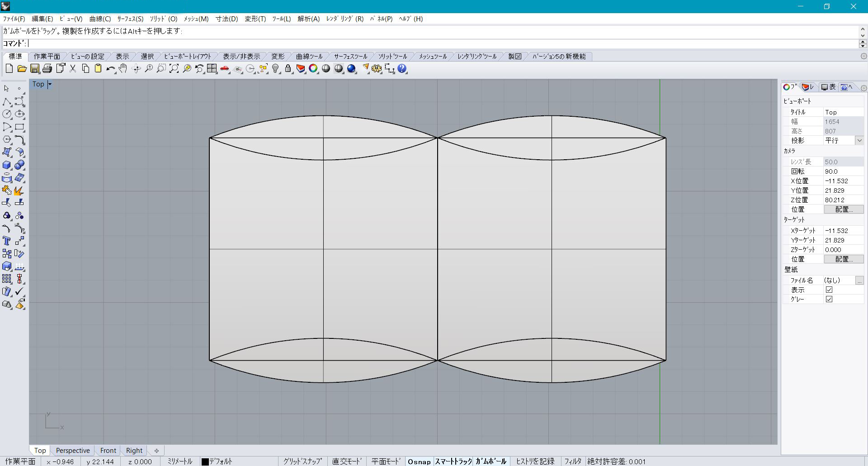Screen dimensions: 868x466
Task: Open a file using the folder icon
Action: (22, 69)
